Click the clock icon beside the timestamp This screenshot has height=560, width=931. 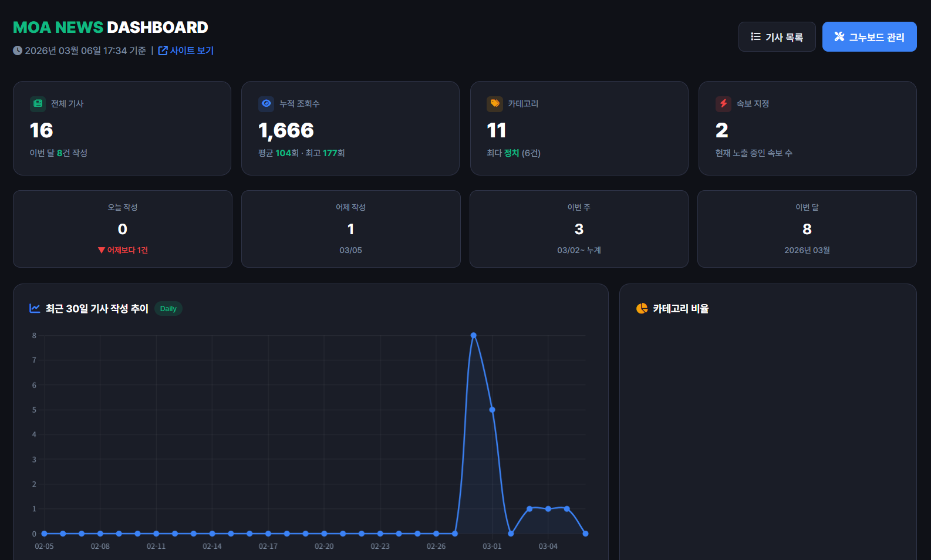(x=18, y=51)
